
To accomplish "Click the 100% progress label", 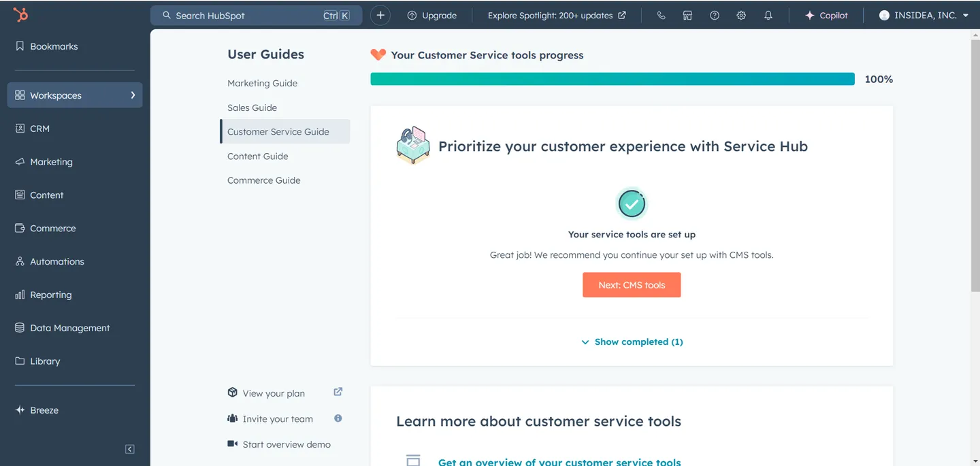I will (x=879, y=80).
